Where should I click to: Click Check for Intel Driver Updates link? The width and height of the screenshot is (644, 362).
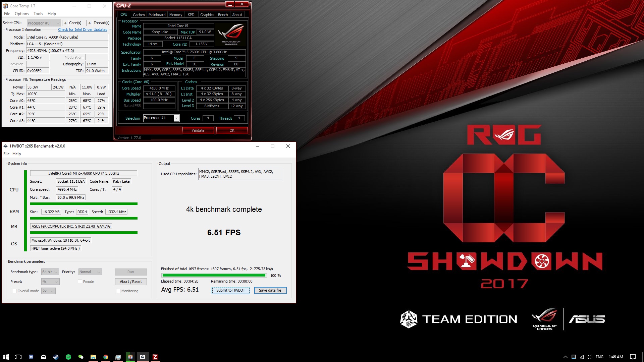coord(83,29)
